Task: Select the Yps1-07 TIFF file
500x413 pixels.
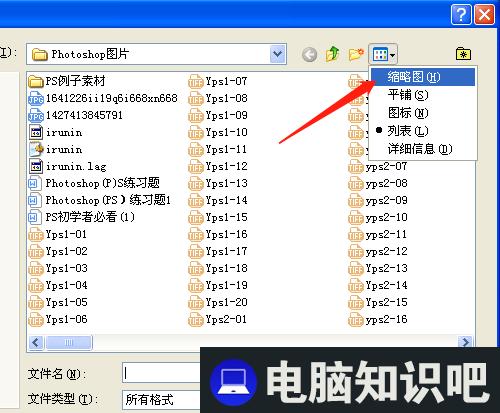Action: click(218, 81)
